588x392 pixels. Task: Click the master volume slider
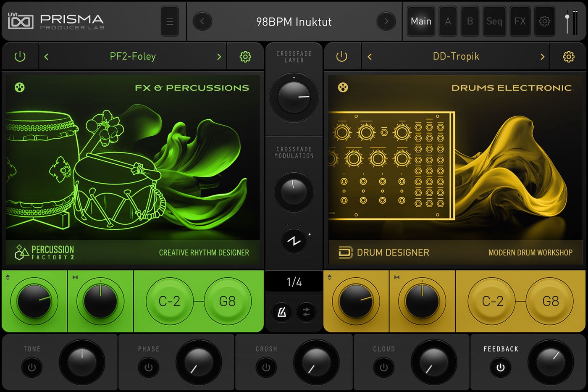tap(567, 22)
